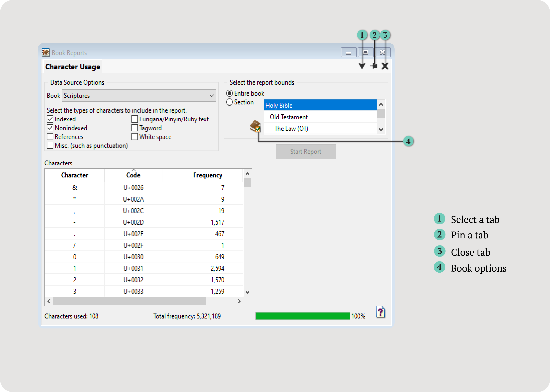This screenshot has height=392, width=550.
Task: Pin the Character Usage tab
Action: [x=374, y=66]
